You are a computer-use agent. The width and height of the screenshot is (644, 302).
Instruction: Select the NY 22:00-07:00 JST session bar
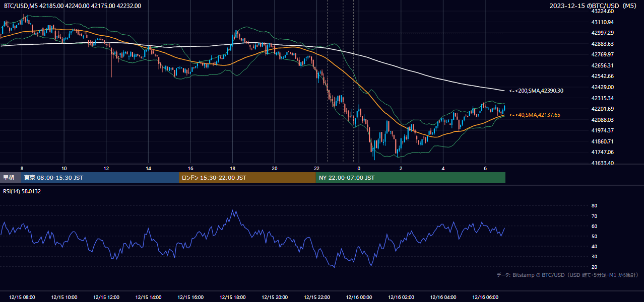[411, 178]
